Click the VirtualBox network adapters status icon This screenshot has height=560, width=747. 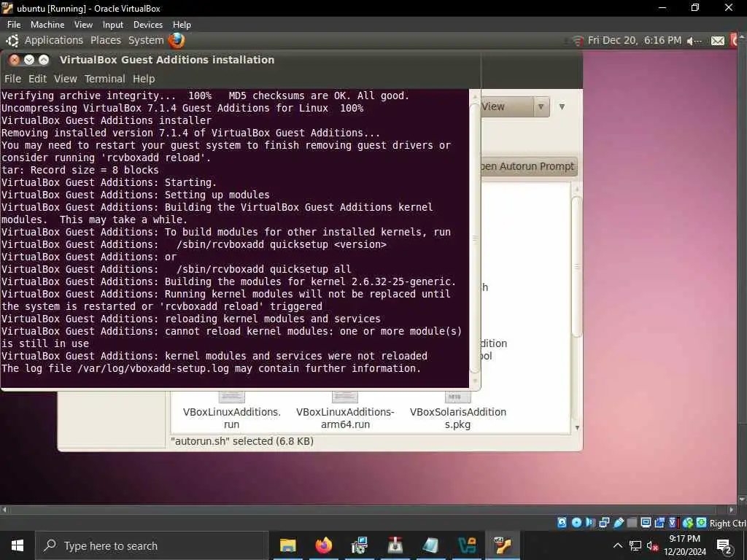604,523
